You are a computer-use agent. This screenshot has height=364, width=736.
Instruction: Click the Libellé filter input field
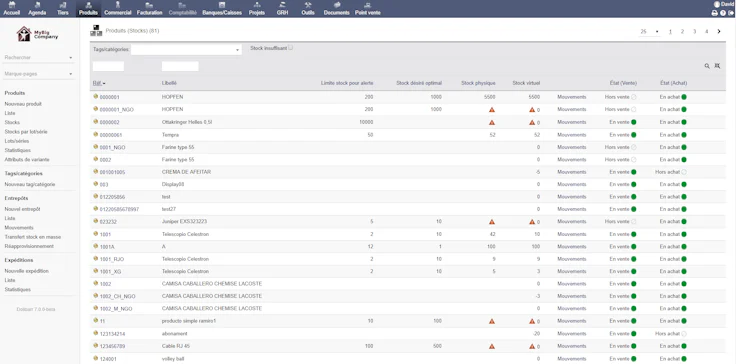point(180,66)
